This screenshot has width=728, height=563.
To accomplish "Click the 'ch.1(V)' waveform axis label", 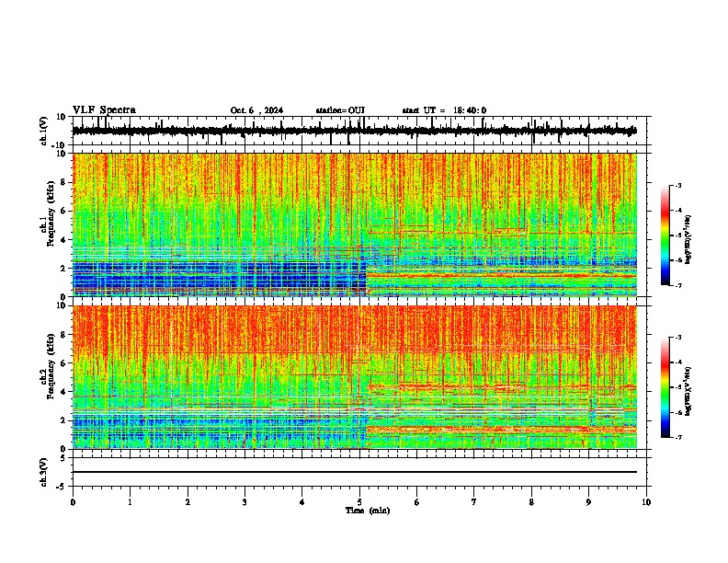I will point(44,131).
